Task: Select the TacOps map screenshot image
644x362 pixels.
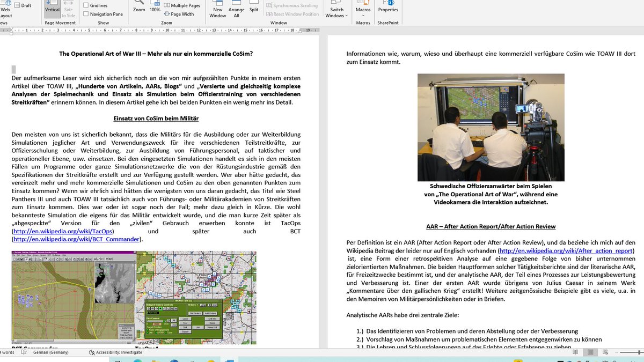Action: 196,298
